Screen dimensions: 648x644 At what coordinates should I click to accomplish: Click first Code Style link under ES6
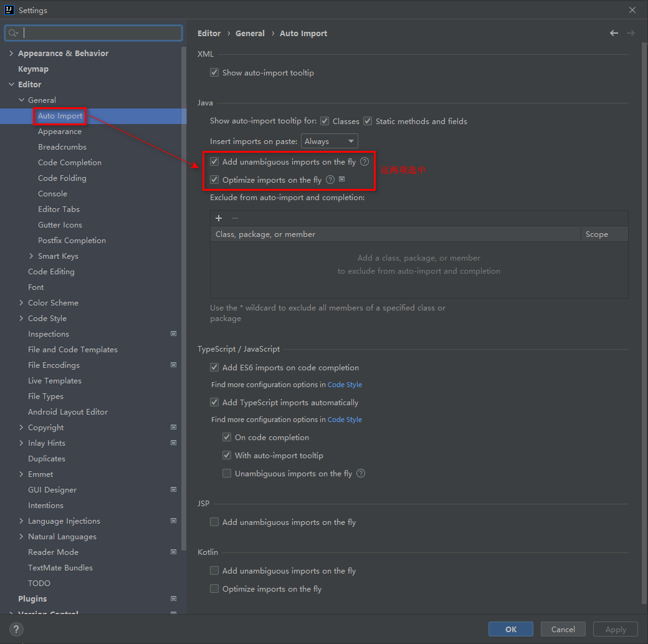tap(345, 385)
